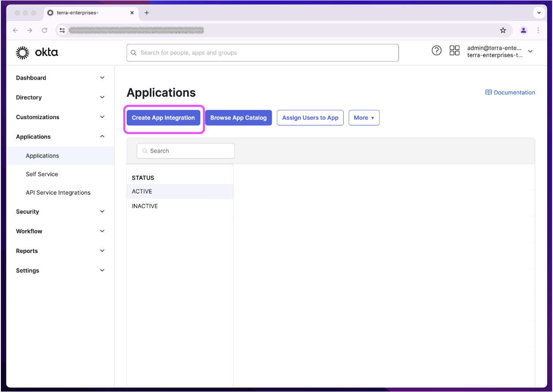The image size is (553, 392).
Task: Click the Documentation book icon
Action: 489,93
